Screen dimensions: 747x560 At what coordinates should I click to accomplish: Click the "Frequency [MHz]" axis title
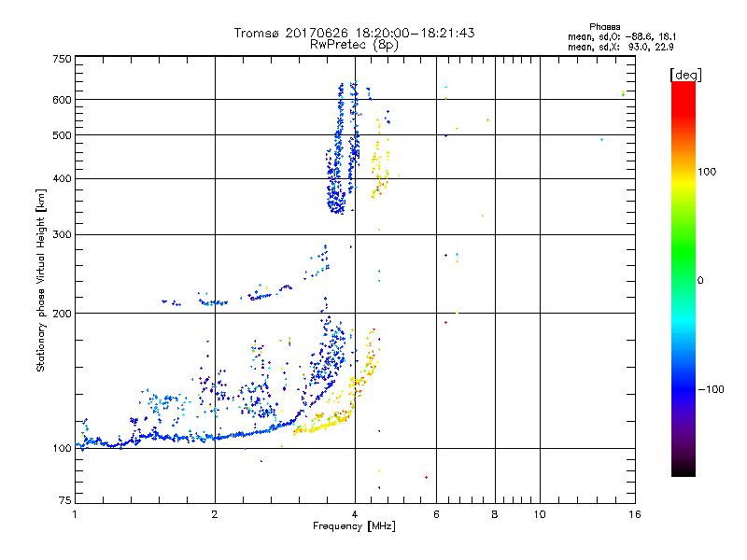(354, 526)
